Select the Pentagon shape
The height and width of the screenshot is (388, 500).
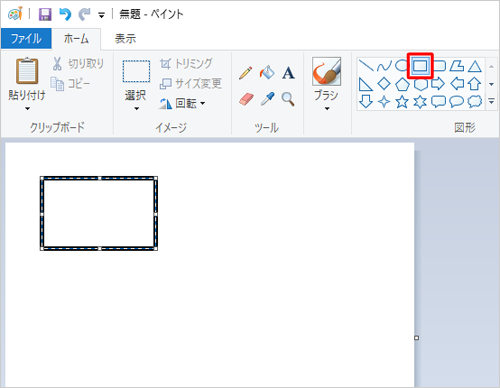point(402,84)
